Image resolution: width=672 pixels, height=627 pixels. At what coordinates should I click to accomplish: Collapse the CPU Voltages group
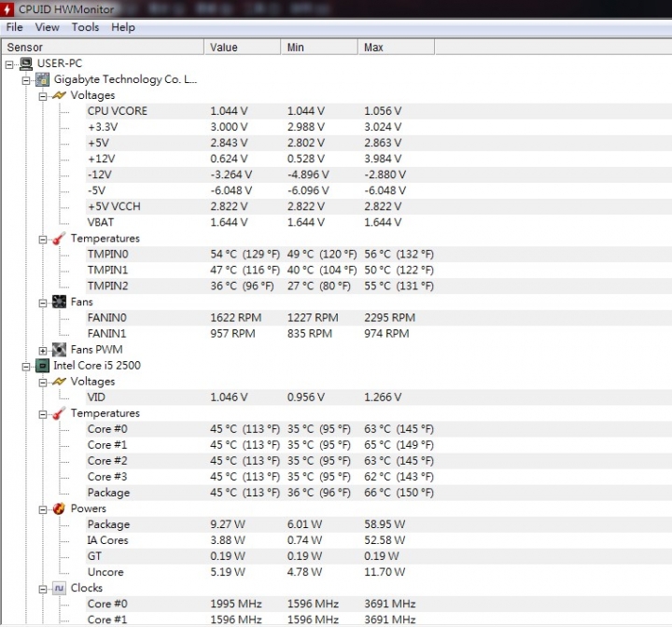[43, 383]
